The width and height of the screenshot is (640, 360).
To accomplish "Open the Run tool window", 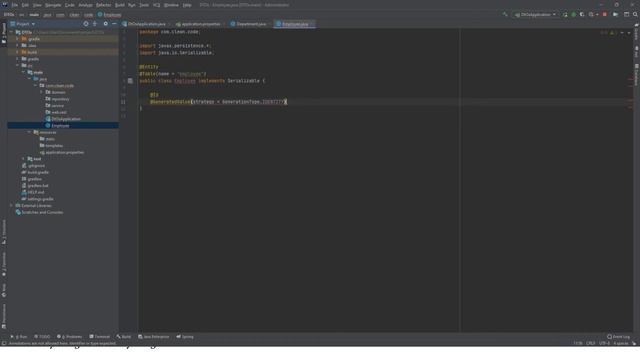I will [x=19, y=337].
